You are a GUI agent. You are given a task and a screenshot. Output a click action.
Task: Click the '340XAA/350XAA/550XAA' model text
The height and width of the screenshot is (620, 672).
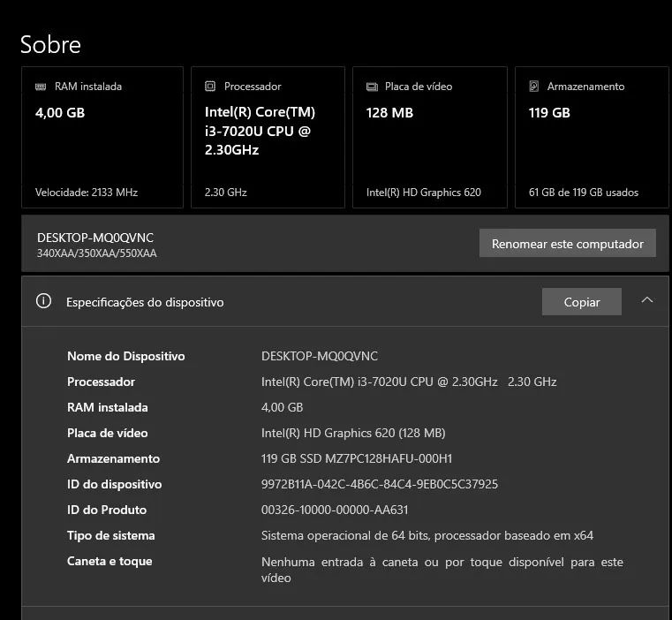click(x=97, y=253)
